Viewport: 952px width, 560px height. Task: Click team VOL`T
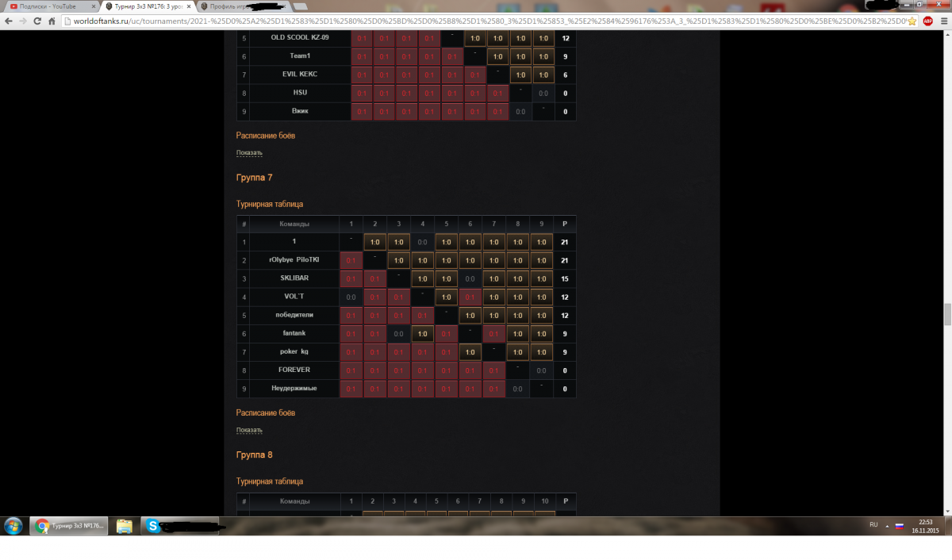(x=294, y=297)
